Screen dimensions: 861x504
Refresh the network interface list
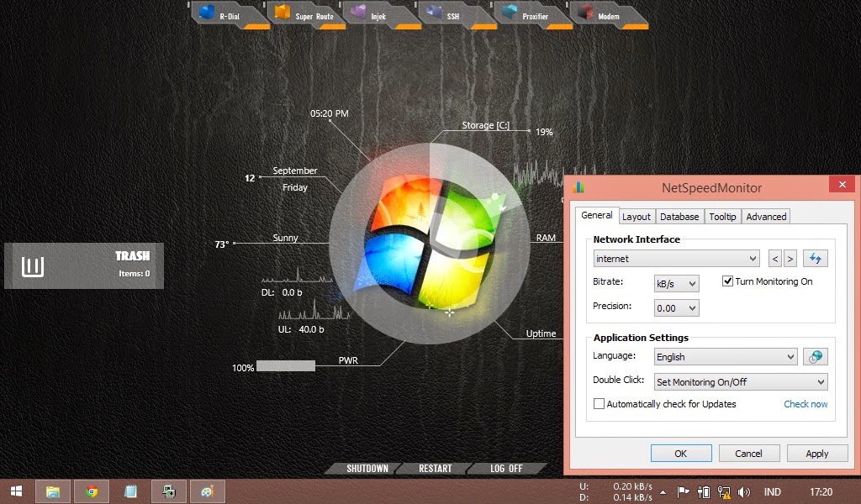[x=816, y=259]
